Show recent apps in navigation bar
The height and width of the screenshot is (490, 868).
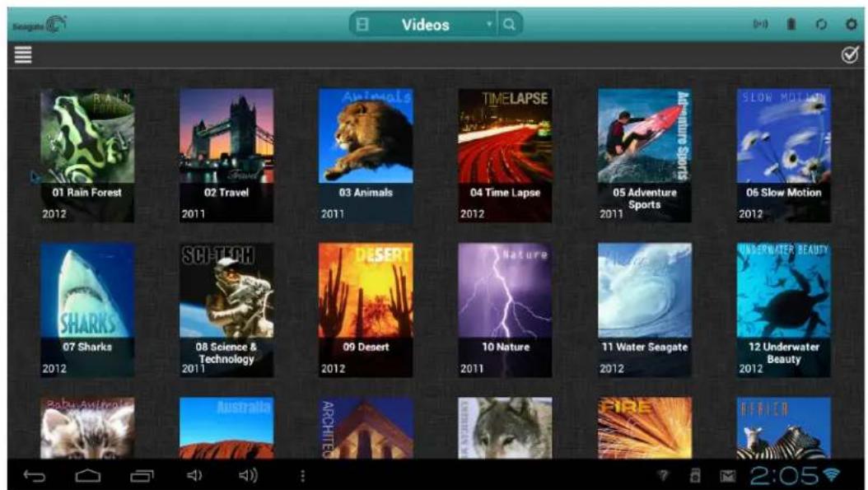tap(142, 476)
